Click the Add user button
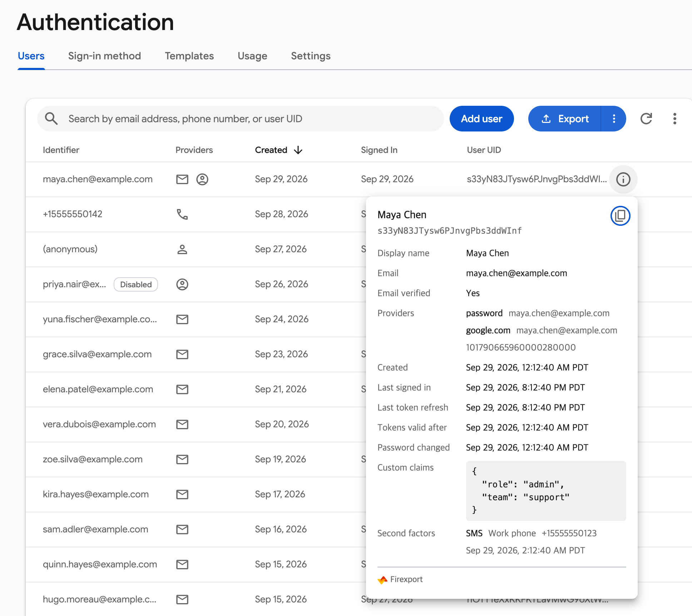This screenshot has width=692, height=616. (482, 119)
